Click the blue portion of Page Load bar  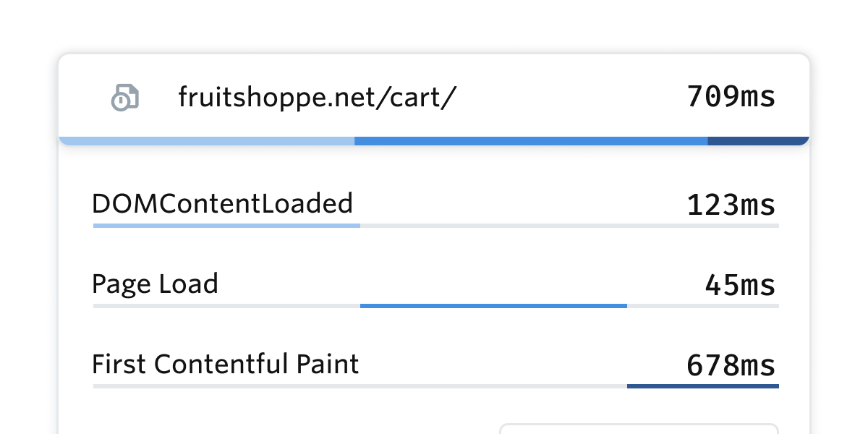click(493, 306)
